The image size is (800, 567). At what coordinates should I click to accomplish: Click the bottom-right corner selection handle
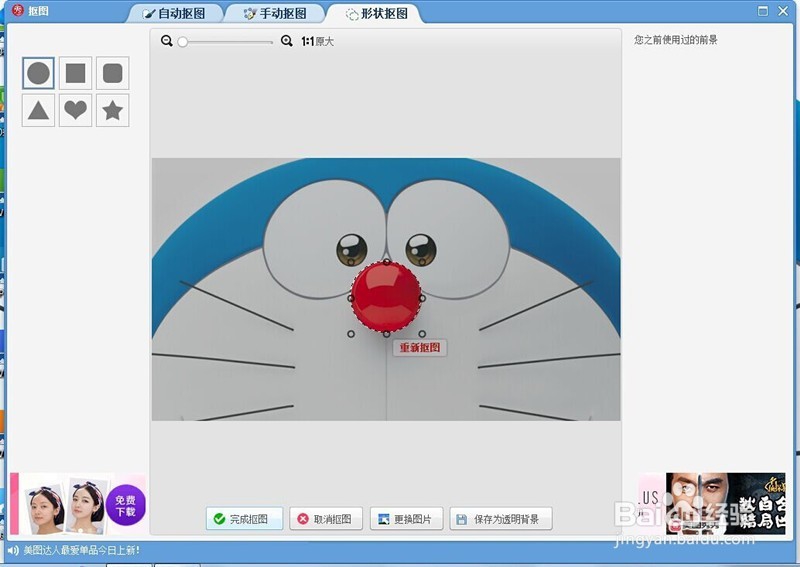coord(422,334)
